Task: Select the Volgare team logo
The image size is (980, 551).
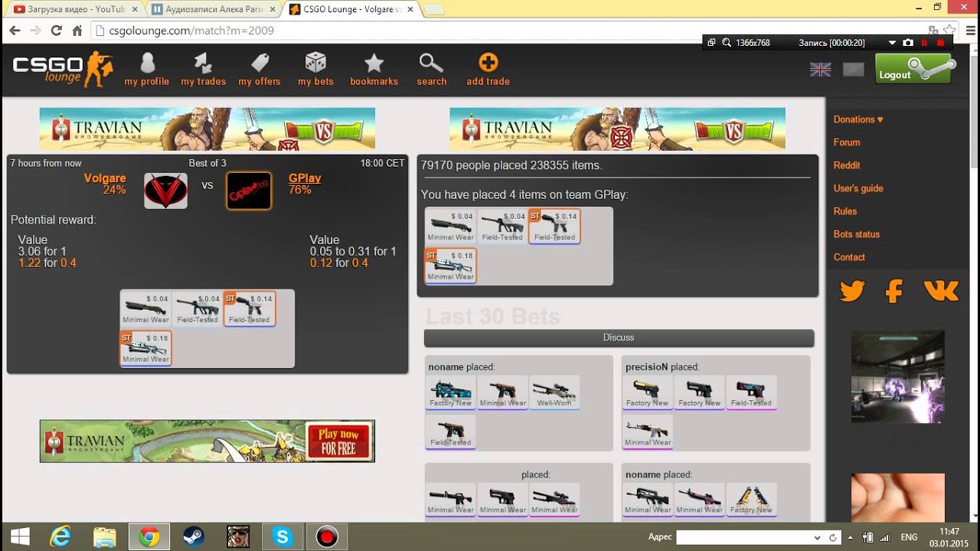Action: [x=166, y=191]
